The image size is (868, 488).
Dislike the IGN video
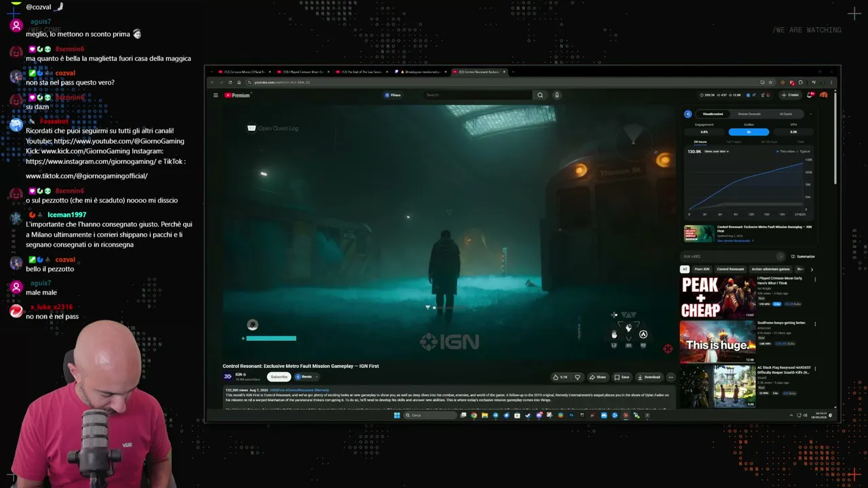pos(578,377)
